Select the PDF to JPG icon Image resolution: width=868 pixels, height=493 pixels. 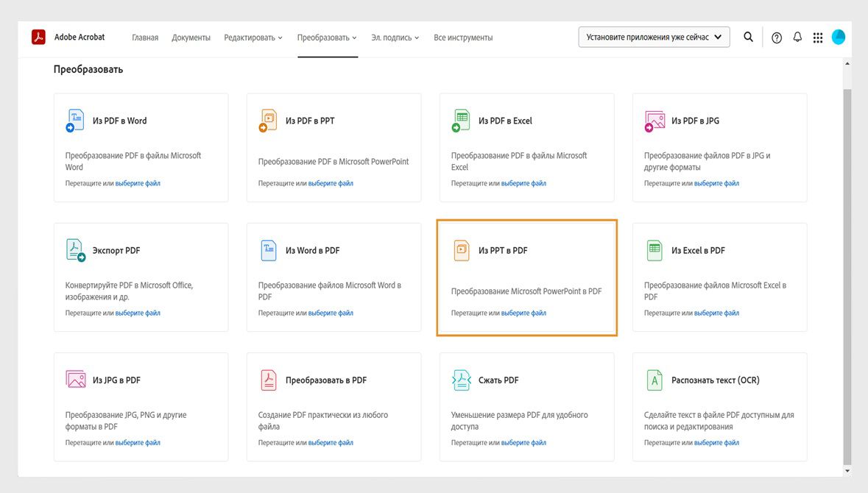[654, 121]
